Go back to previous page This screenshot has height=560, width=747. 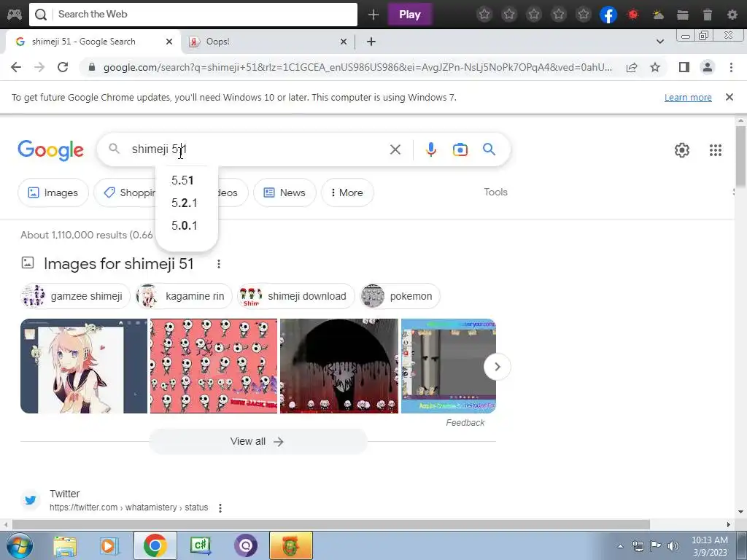[16, 67]
